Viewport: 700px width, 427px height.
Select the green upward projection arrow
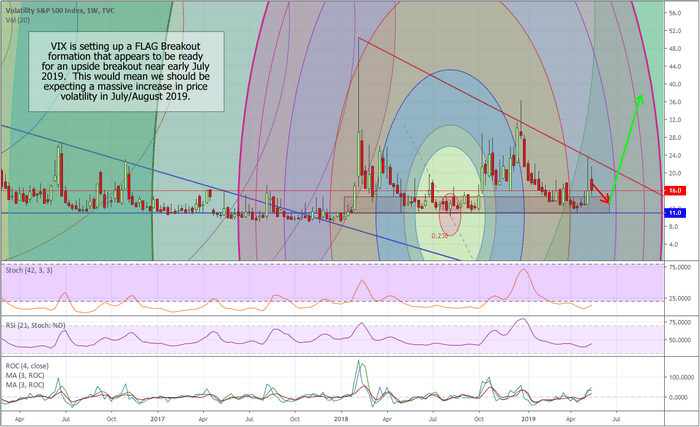pyautogui.click(x=625, y=148)
